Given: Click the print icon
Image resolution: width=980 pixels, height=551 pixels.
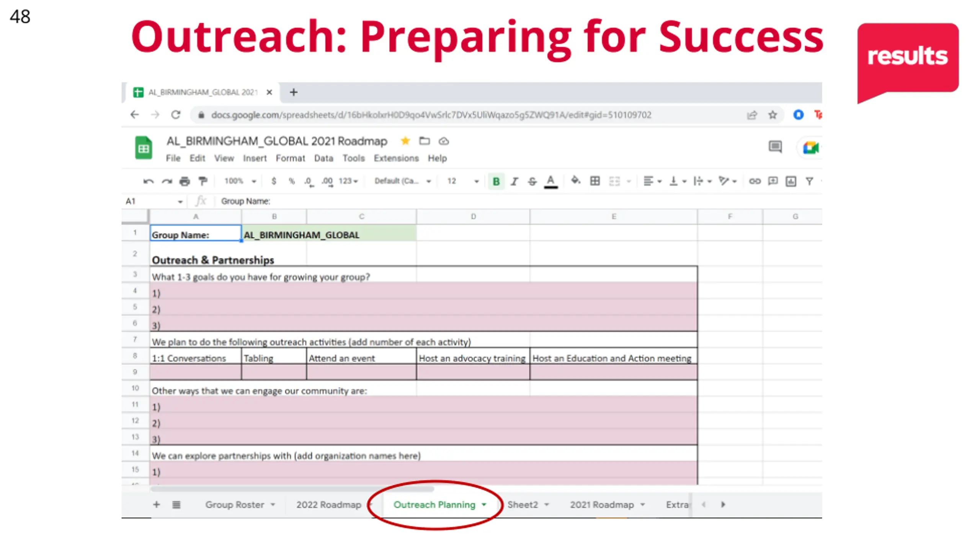Looking at the screenshot, I should click(x=185, y=181).
